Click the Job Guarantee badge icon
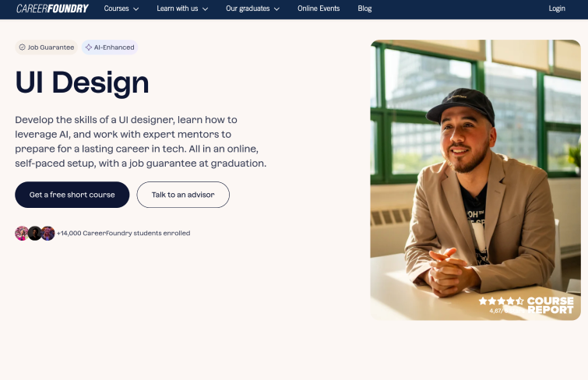588x380 pixels. tap(22, 47)
